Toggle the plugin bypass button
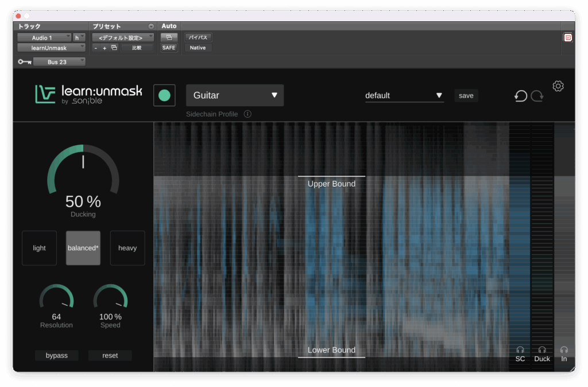588x387 pixels. pyautogui.click(x=57, y=355)
